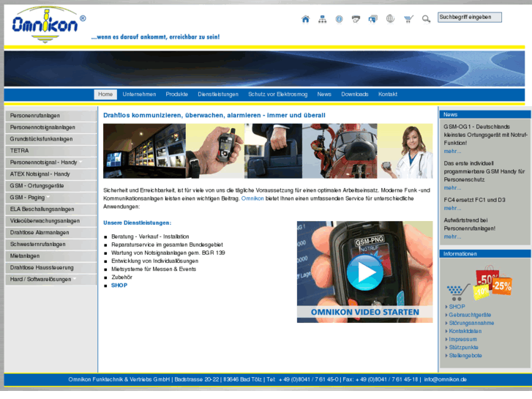The height and width of the screenshot is (399, 532).
Task: Click the control room monitors image
Action: coord(145,151)
